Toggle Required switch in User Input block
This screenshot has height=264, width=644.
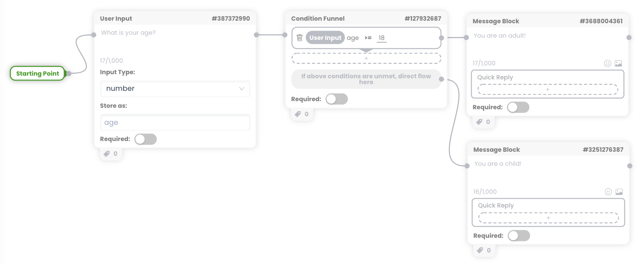click(146, 139)
